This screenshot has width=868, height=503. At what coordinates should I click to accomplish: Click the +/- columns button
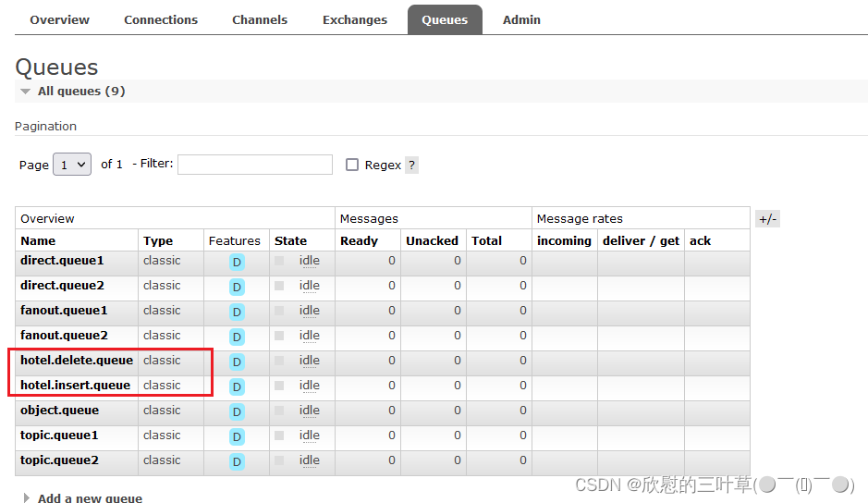point(768,219)
